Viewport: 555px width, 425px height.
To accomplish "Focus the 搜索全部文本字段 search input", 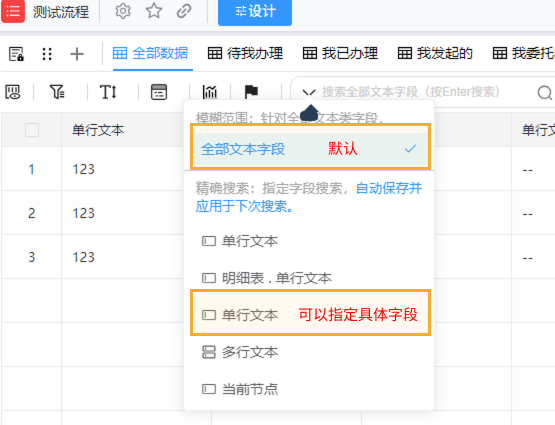I will point(411,92).
